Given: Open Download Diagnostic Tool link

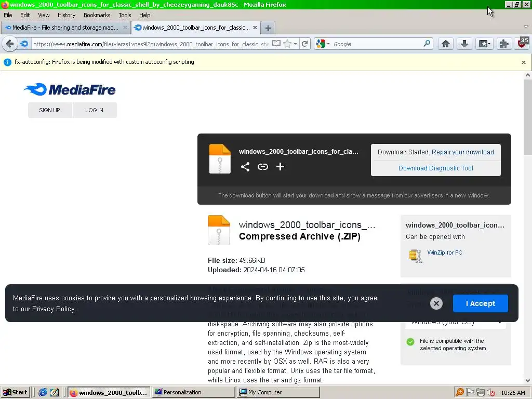Looking at the screenshot, I should (436, 168).
